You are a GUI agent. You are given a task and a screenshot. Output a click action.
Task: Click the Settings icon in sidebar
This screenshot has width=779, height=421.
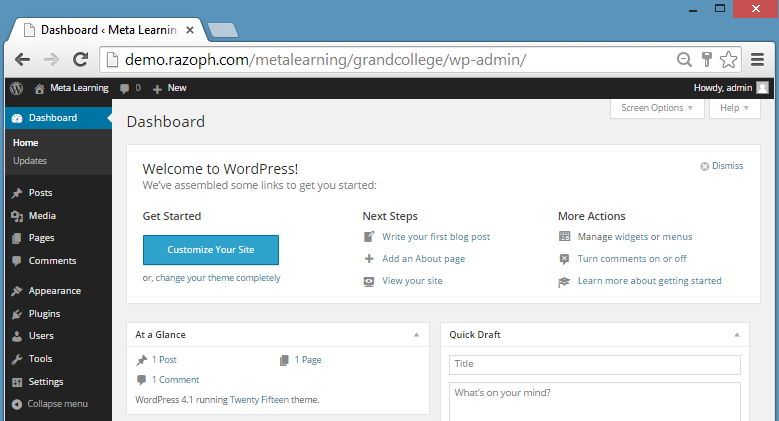click(x=17, y=382)
